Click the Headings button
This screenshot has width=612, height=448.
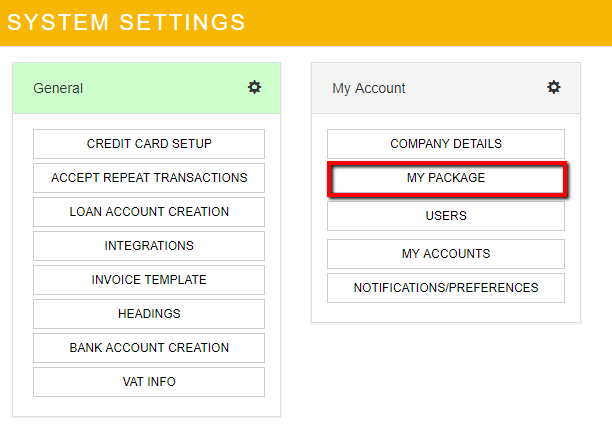click(x=149, y=314)
